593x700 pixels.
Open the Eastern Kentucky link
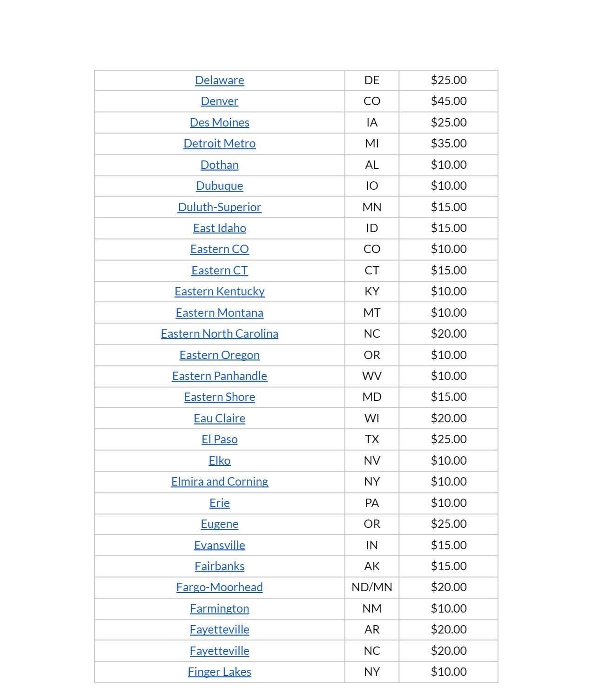(x=219, y=292)
